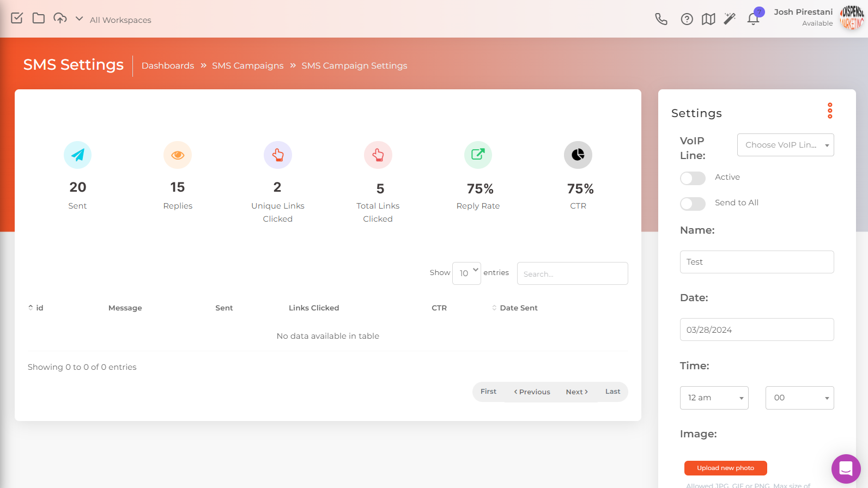The height and width of the screenshot is (488, 868).
Task: Click the cloud upload icon
Action: (60, 18)
